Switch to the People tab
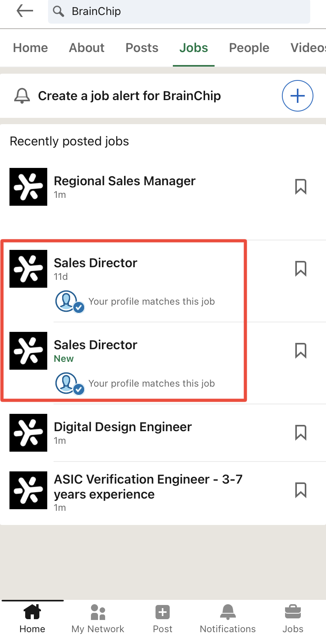The image size is (326, 644). coord(249,48)
